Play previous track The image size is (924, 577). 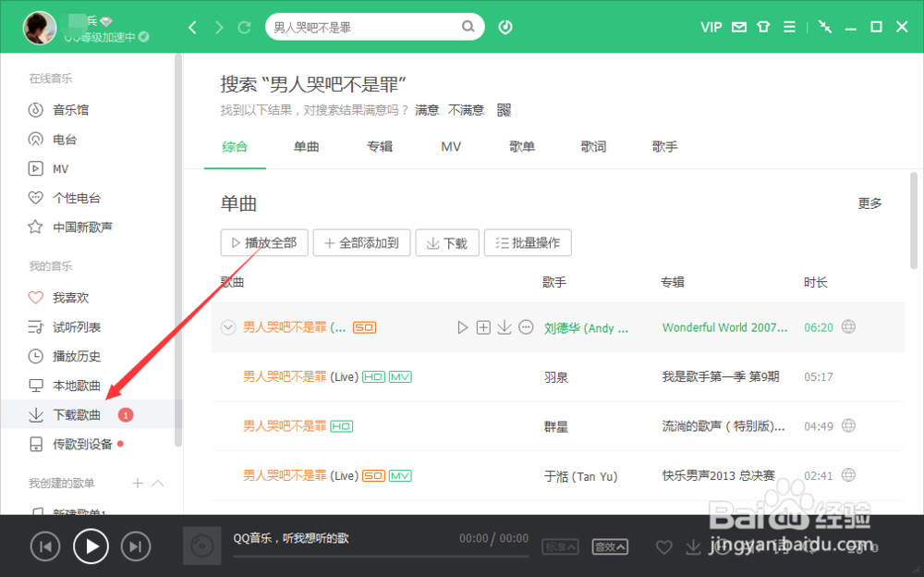pyautogui.click(x=45, y=546)
